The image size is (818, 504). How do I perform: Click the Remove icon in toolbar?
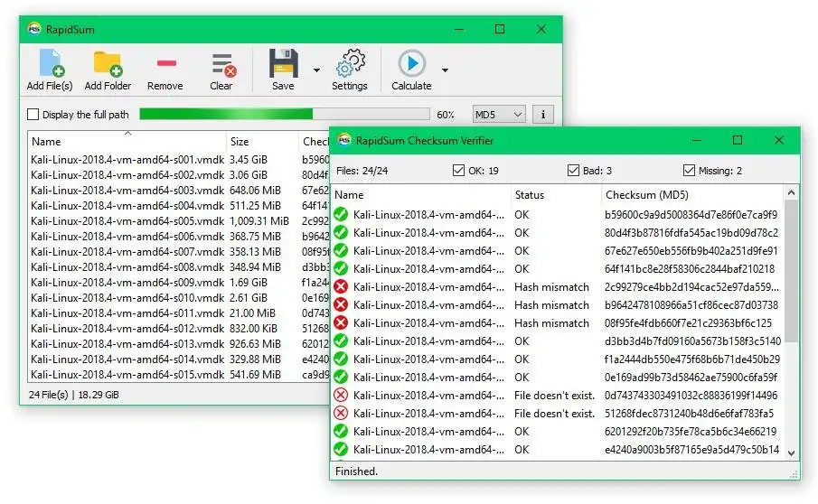pos(166,63)
